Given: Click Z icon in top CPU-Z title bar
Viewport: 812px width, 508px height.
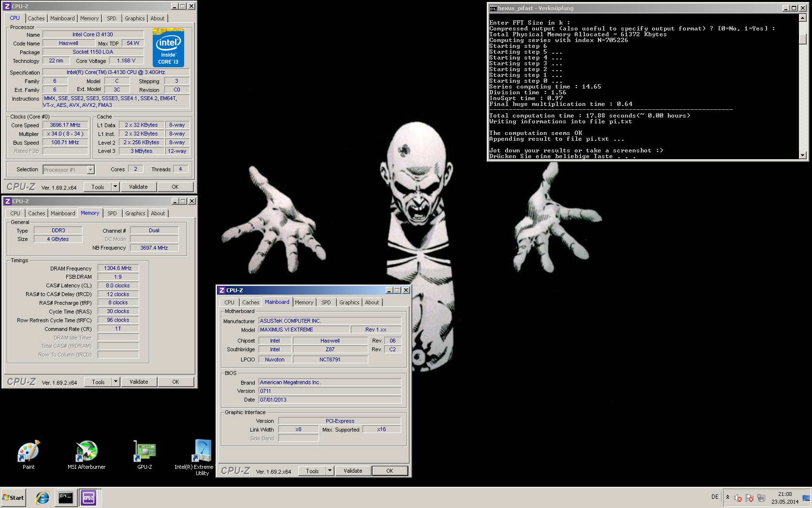Looking at the screenshot, I should pyautogui.click(x=7, y=6).
